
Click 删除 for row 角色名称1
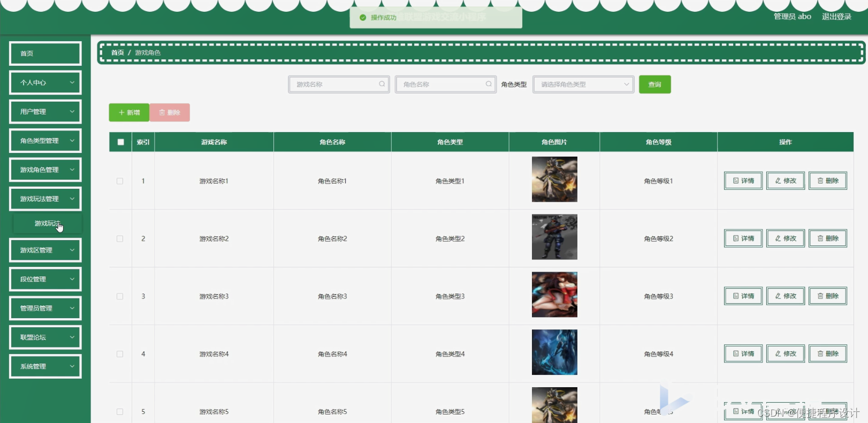(x=828, y=181)
